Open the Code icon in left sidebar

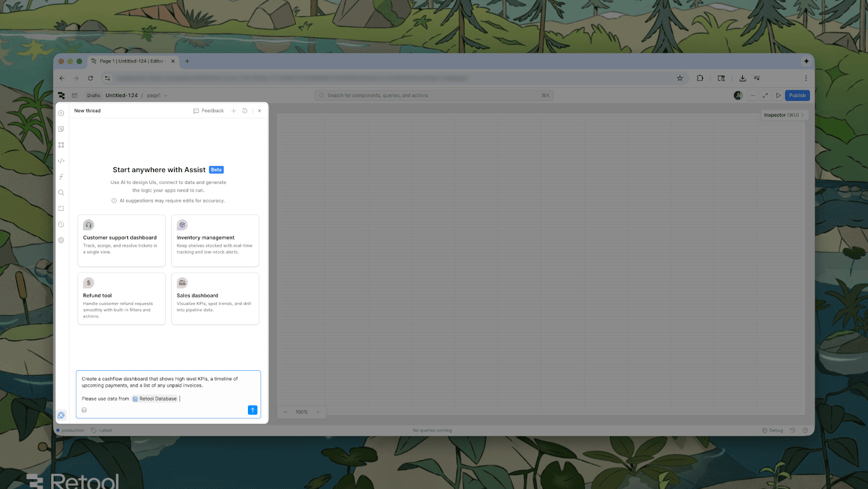[61, 161]
